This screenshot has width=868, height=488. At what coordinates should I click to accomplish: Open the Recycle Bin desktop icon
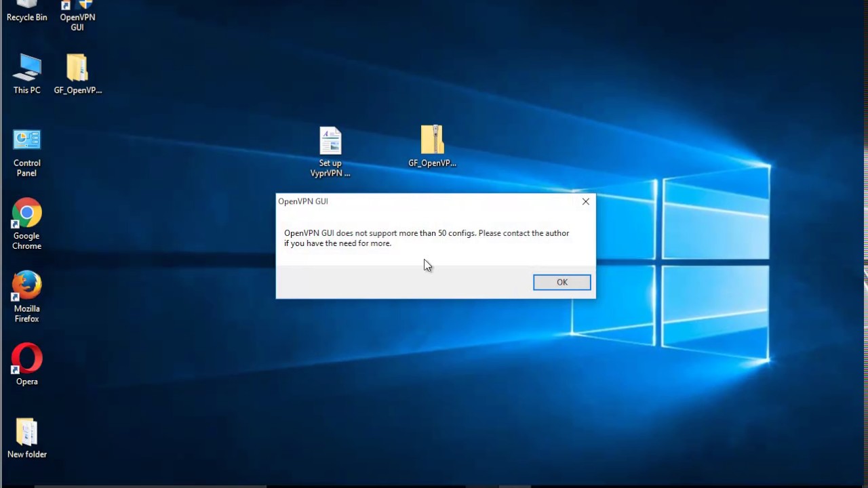[x=26, y=12]
